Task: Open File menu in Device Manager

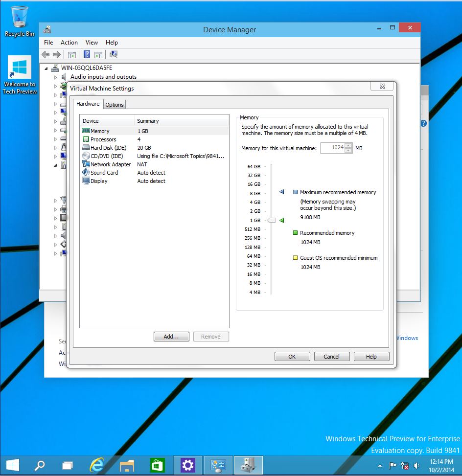Action: 48,43
